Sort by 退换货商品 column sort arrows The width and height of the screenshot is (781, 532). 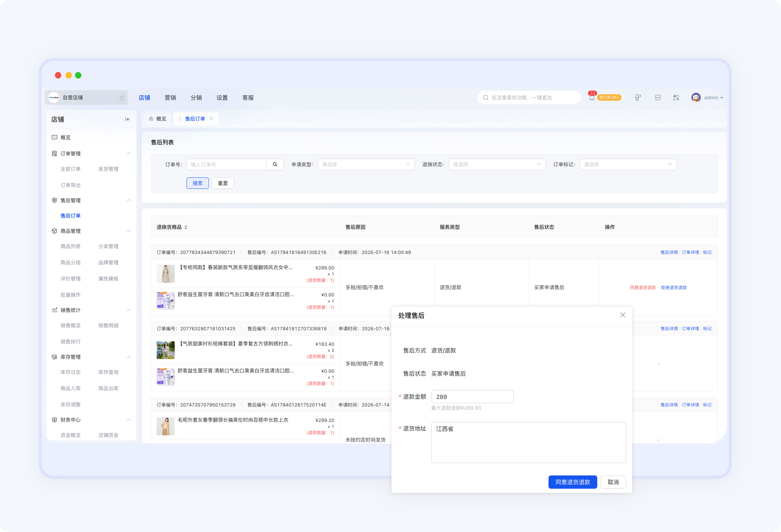point(186,227)
